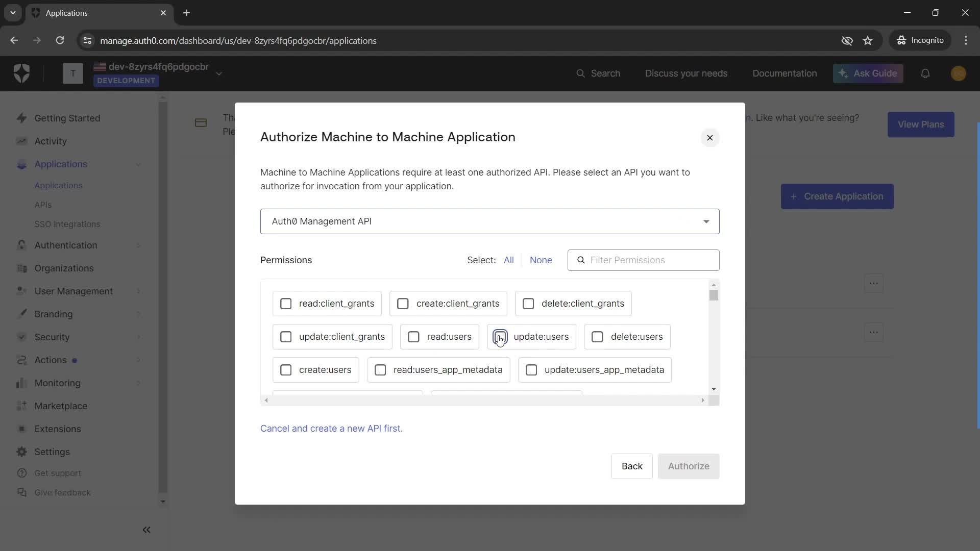Check read:users_app_metadata permission
980x551 pixels.
(380, 370)
